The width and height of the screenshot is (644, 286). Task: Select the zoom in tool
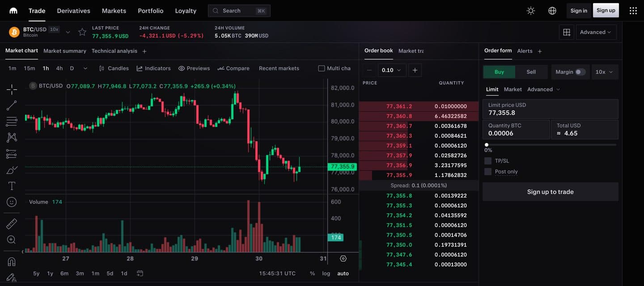tap(12, 240)
